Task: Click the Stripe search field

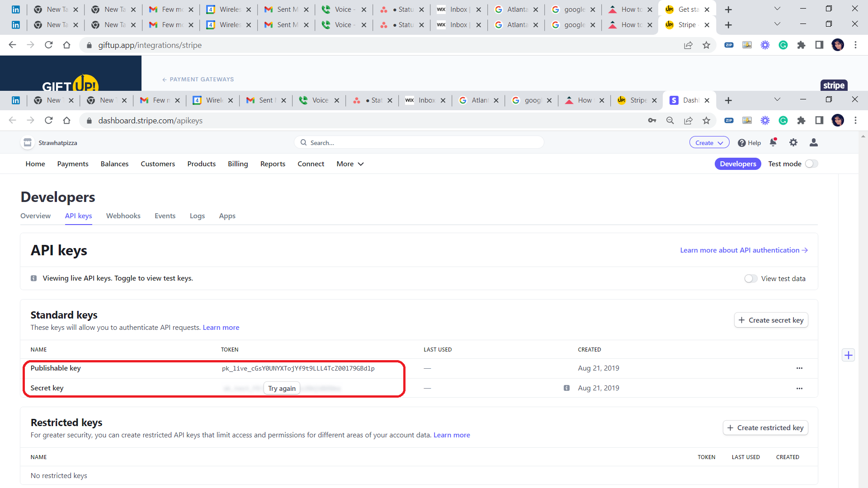Action: (419, 143)
